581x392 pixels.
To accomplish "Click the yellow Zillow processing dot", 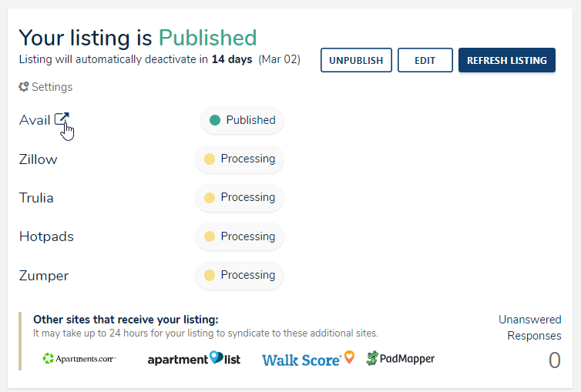I will (209, 159).
